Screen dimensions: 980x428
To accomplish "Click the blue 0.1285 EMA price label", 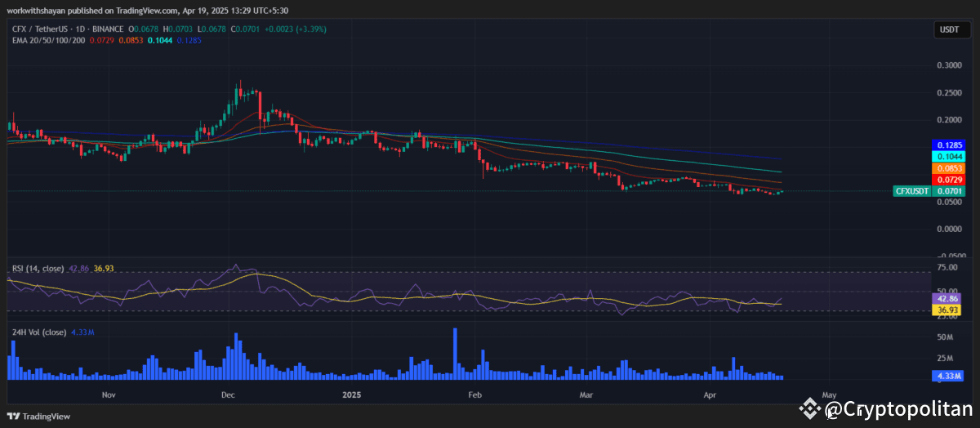I will pos(950,145).
